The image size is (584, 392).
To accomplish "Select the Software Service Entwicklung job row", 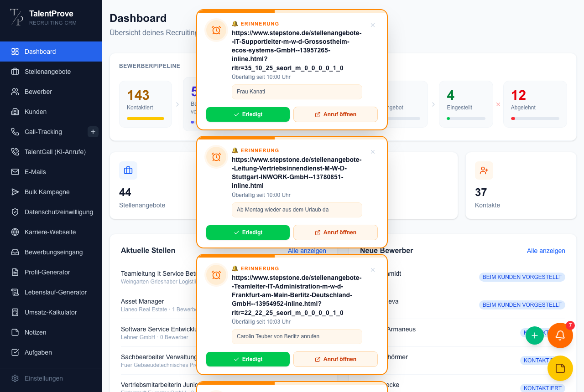I will tap(158, 333).
